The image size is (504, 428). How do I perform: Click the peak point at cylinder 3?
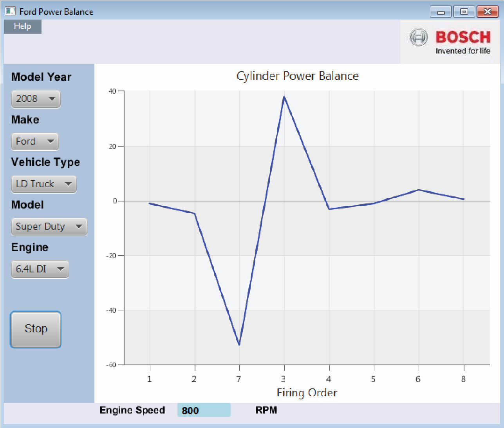click(284, 97)
